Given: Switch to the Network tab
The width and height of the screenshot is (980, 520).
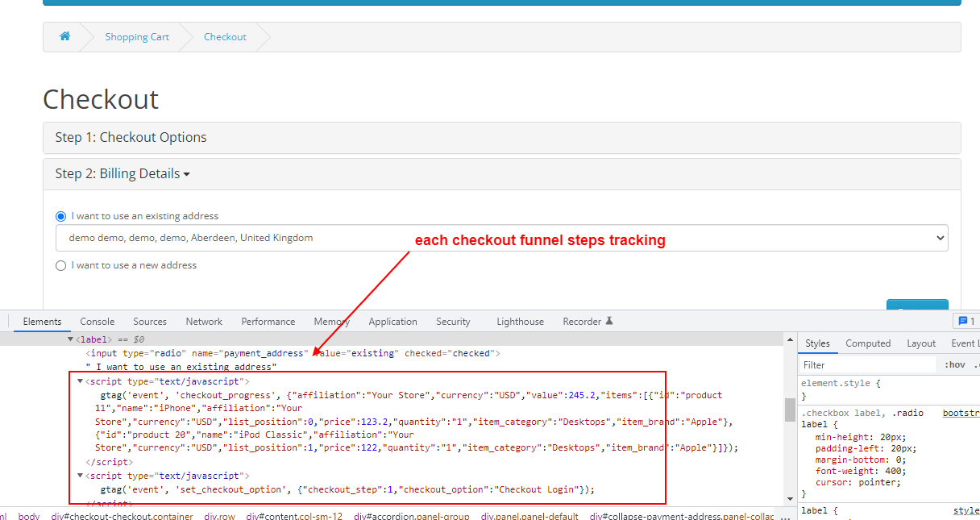Looking at the screenshot, I should (x=204, y=321).
